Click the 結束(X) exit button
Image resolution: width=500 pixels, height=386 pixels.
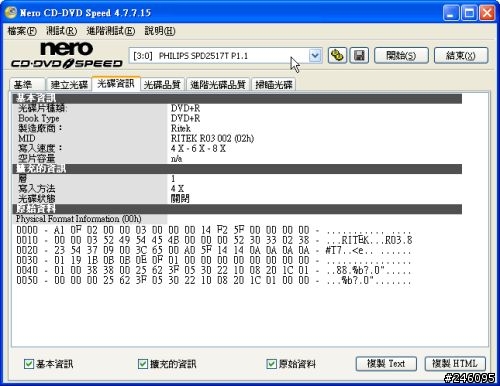(461, 55)
